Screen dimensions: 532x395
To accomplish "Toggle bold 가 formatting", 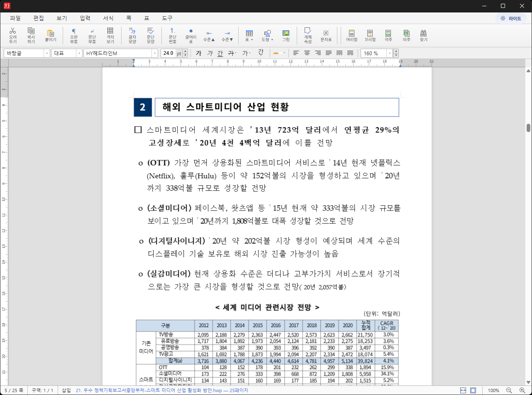I will tap(198, 53).
